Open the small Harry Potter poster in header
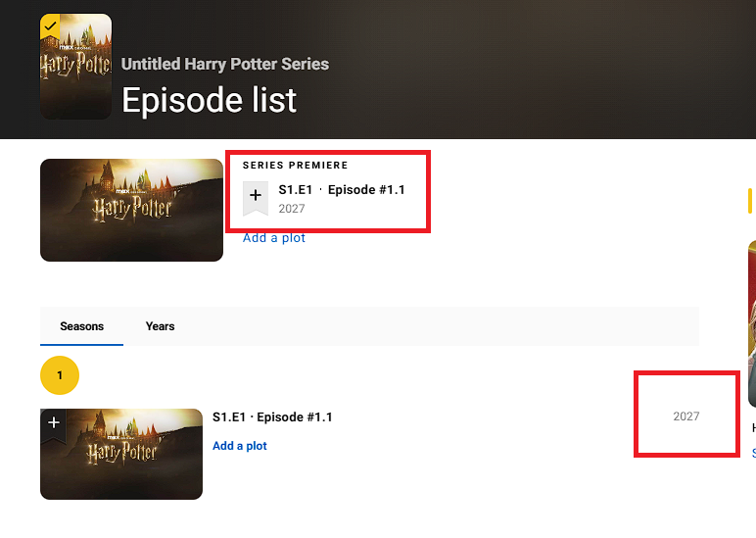The width and height of the screenshot is (756, 538). coord(76,67)
